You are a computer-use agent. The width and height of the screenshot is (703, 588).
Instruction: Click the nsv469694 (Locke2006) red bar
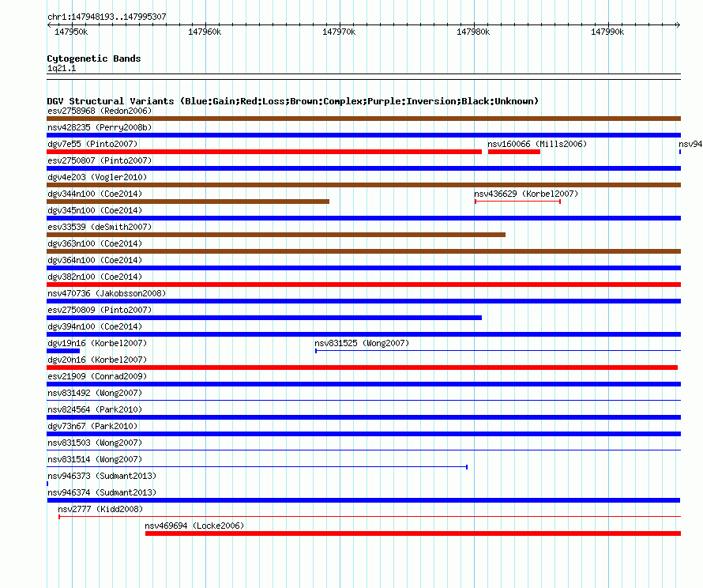(x=413, y=533)
